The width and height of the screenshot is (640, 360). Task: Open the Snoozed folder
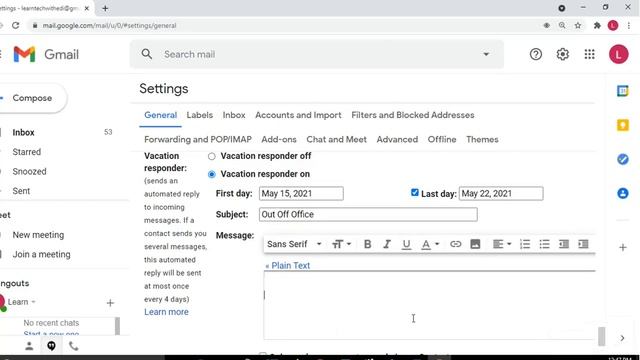[x=29, y=171]
